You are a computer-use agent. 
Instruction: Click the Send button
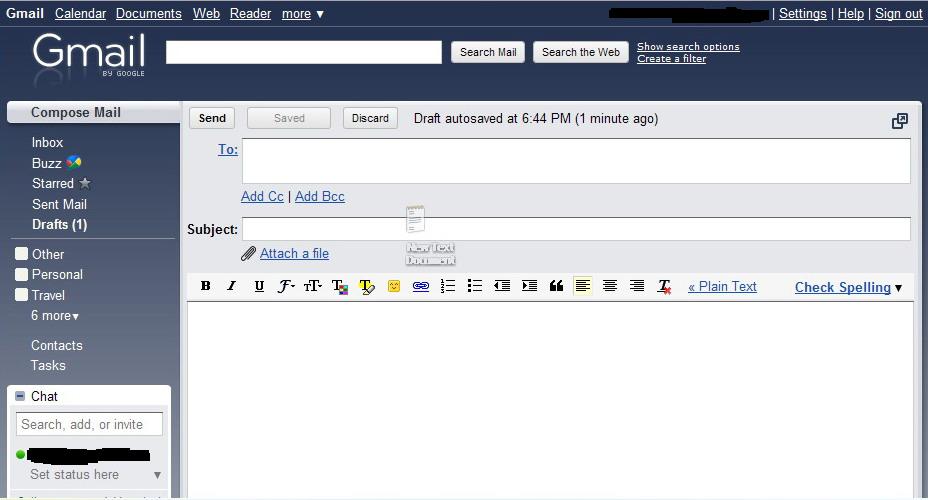(212, 118)
